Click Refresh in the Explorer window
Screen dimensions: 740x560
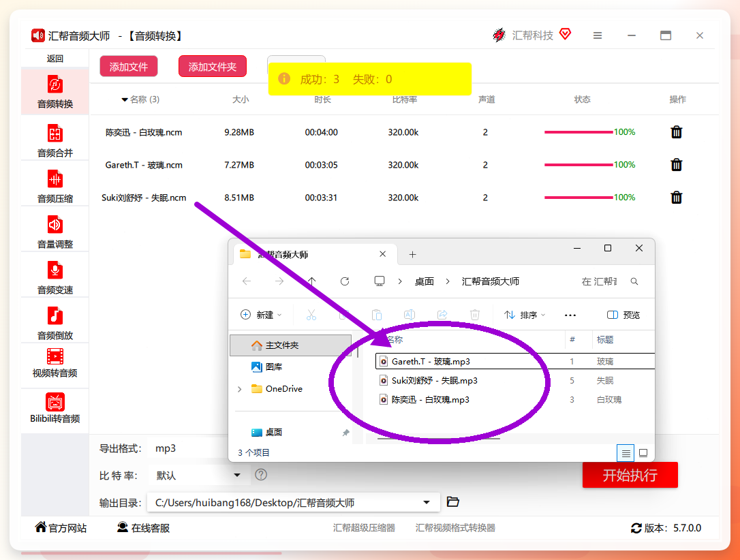point(345,281)
